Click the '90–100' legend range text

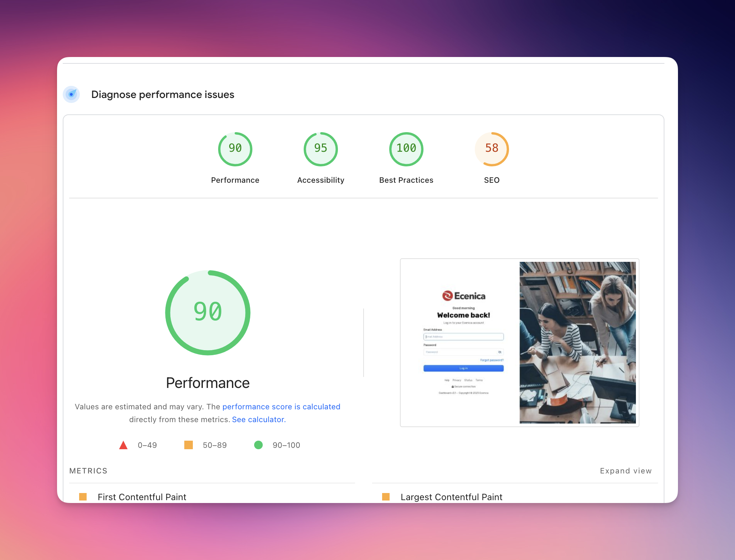point(286,445)
